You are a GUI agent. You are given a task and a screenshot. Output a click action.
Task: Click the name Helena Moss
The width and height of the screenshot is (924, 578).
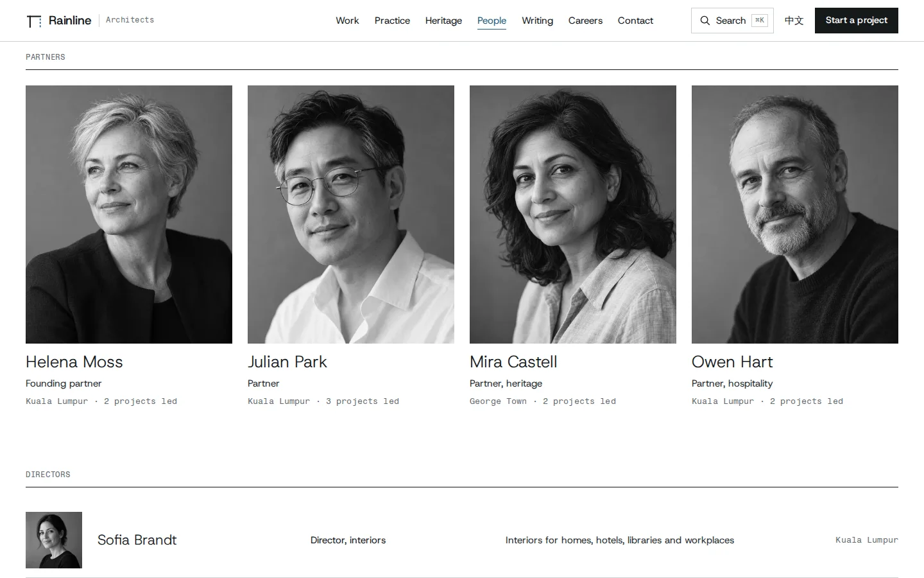[74, 362]
